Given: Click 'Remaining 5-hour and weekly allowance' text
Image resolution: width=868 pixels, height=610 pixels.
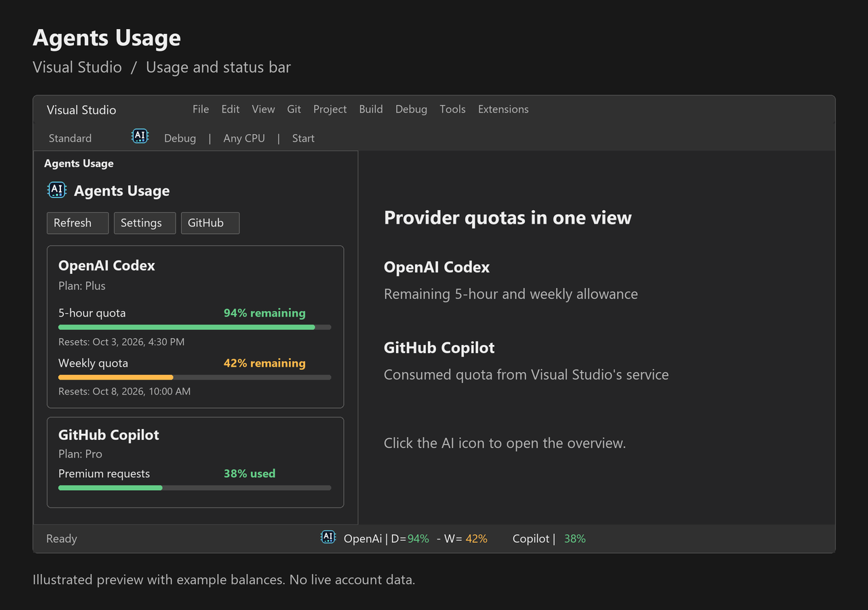Looking at the screenshot, I should click(x=511, y=294).
